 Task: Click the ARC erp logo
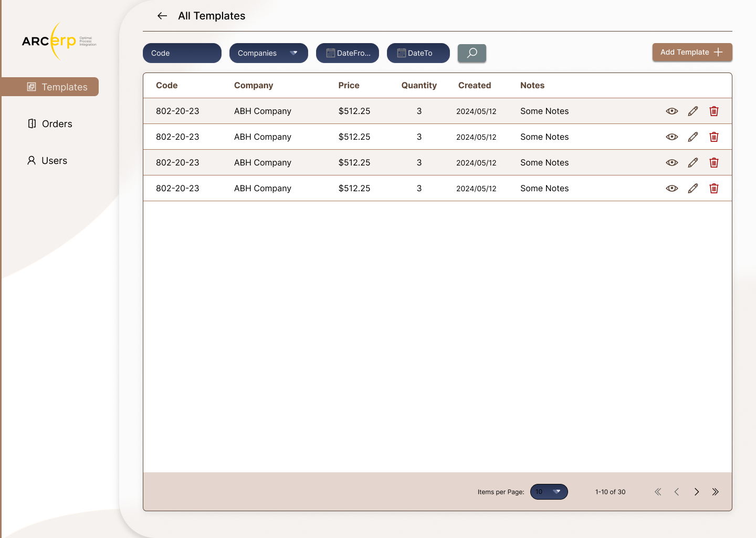point(59,41)
